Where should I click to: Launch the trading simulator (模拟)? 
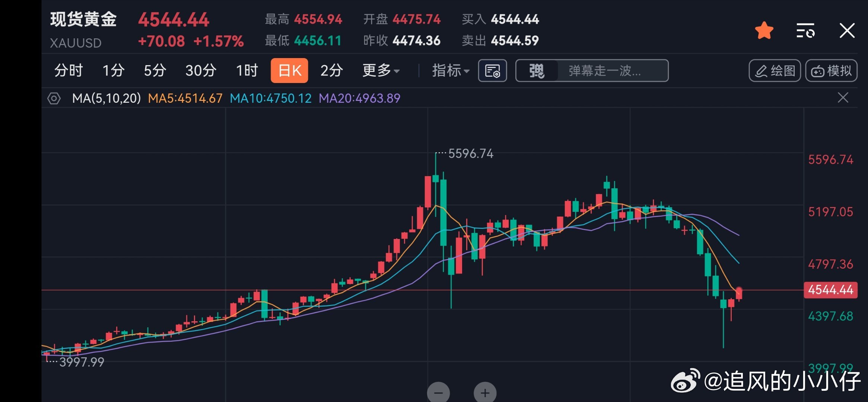(x=831, y=70)
